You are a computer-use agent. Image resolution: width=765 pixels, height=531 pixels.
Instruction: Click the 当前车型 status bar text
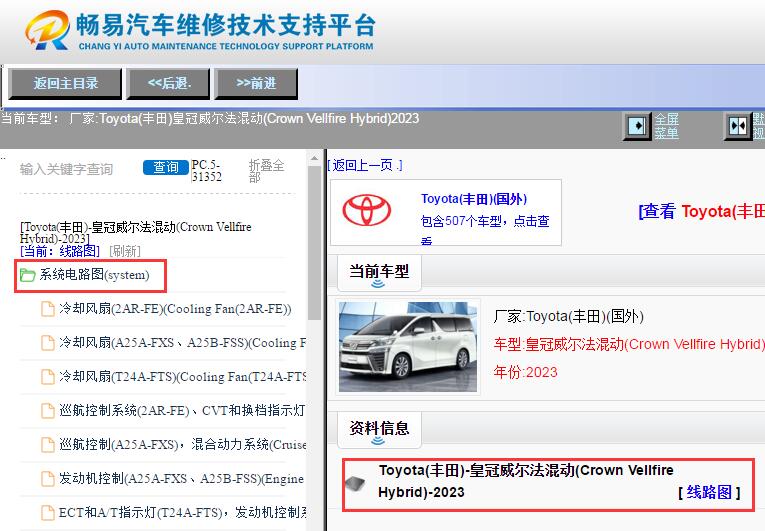210,119
